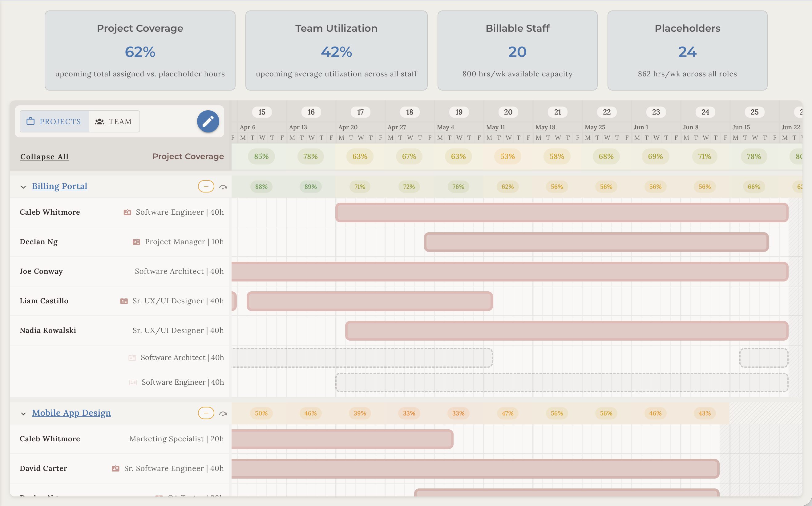
Task: Click the David Carter name label
Action: pyautogui.click(x=43, y=468)
